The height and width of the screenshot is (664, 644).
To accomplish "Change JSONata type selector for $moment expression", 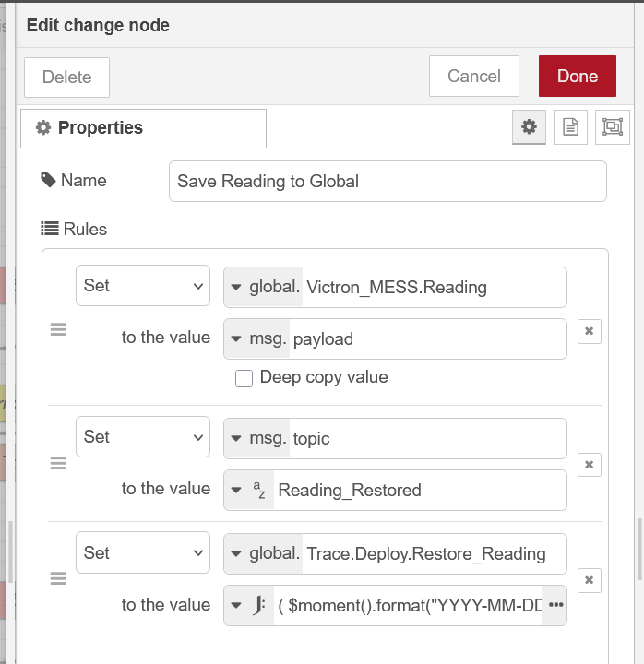I will pos(249,605).
